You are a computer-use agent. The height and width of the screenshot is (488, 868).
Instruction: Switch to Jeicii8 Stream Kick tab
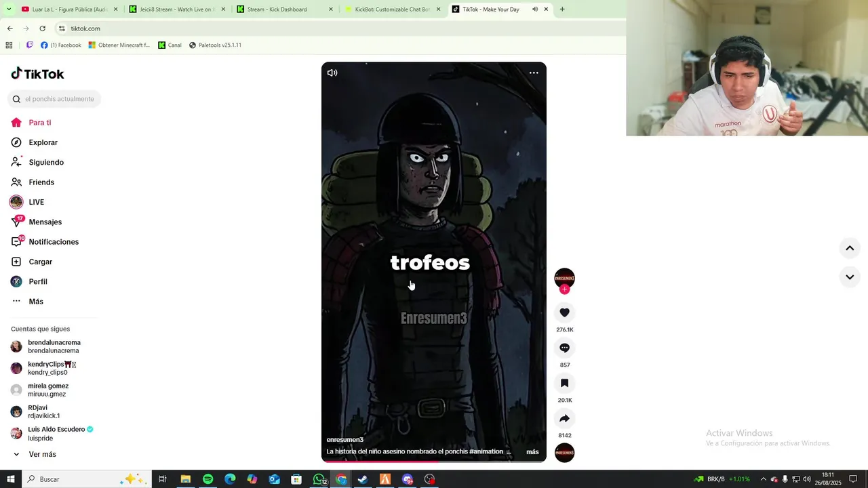[x=176, y=9]
